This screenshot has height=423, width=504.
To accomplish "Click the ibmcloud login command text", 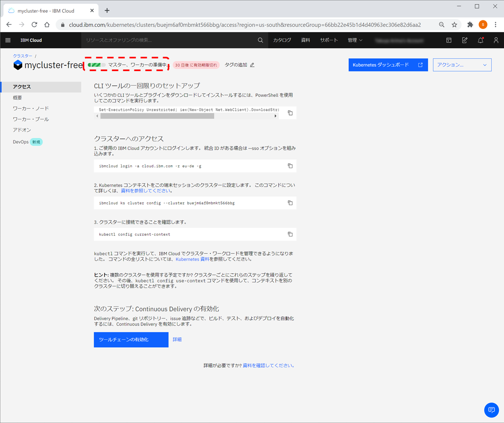I will coord(150,166).
